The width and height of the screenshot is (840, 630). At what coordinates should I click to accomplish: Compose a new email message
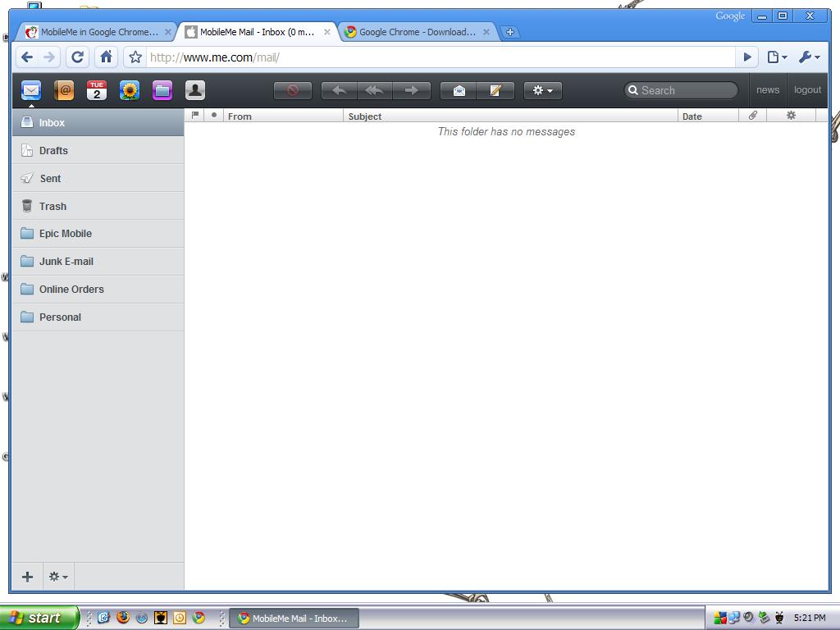coord(495,90)
